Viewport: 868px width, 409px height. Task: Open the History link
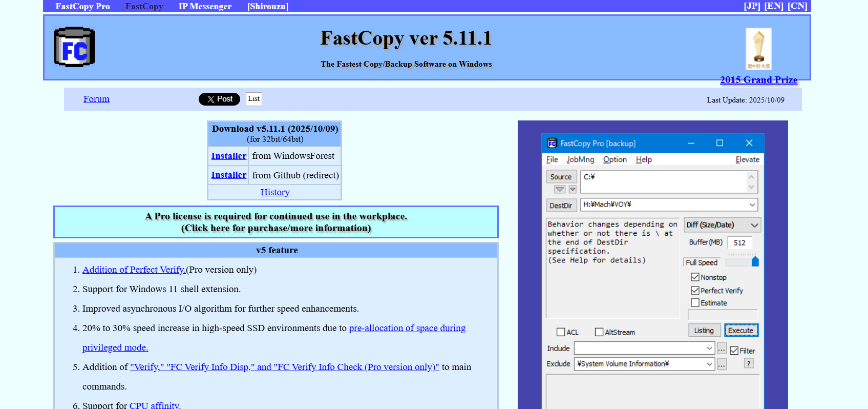pos(275,192)
